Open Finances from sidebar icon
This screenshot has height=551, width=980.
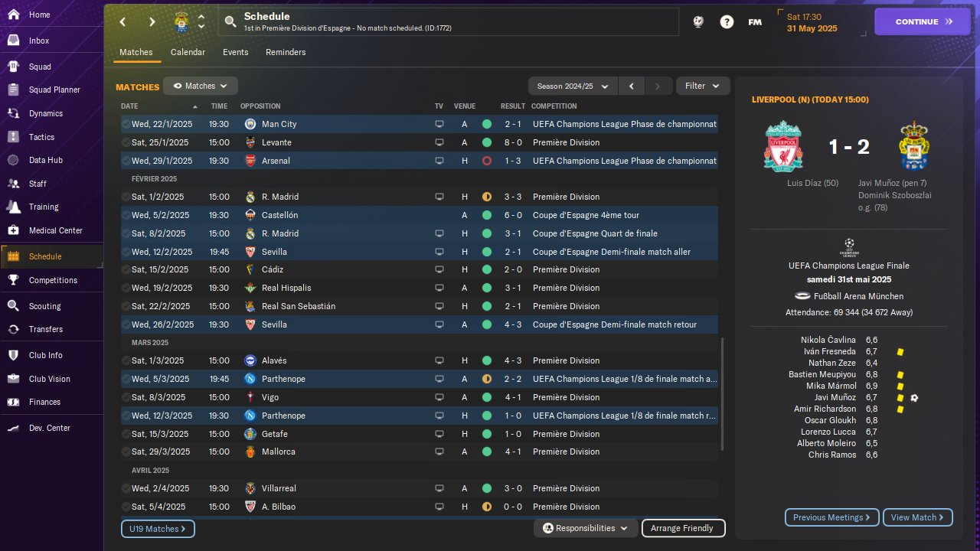click(13, 402)
